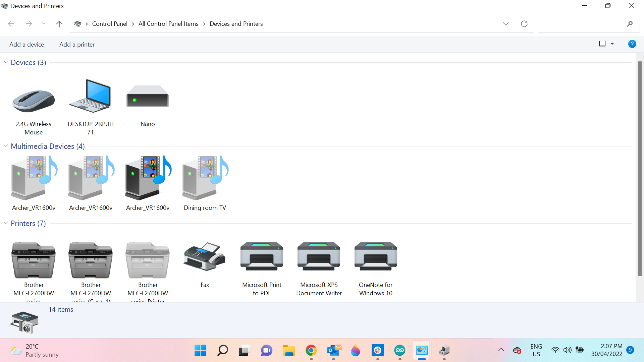Collapse the Multimedia Devices (4) group
This screenshot has width=644, height=362.
click(6, 146)
